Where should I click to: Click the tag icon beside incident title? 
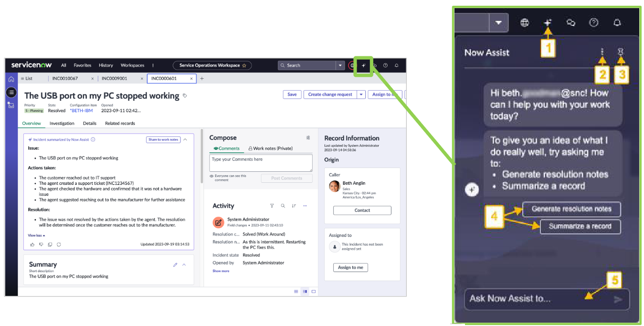185,96
